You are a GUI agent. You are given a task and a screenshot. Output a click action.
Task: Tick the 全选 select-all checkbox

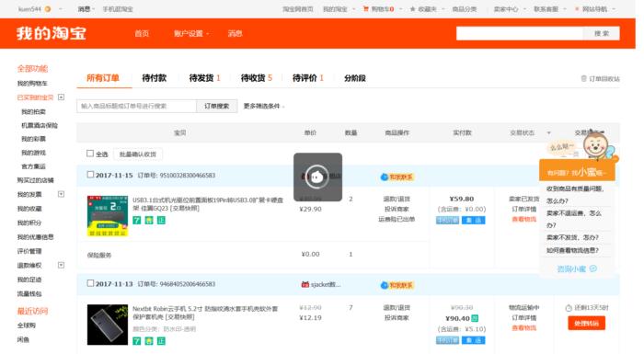tap(90, 154)
